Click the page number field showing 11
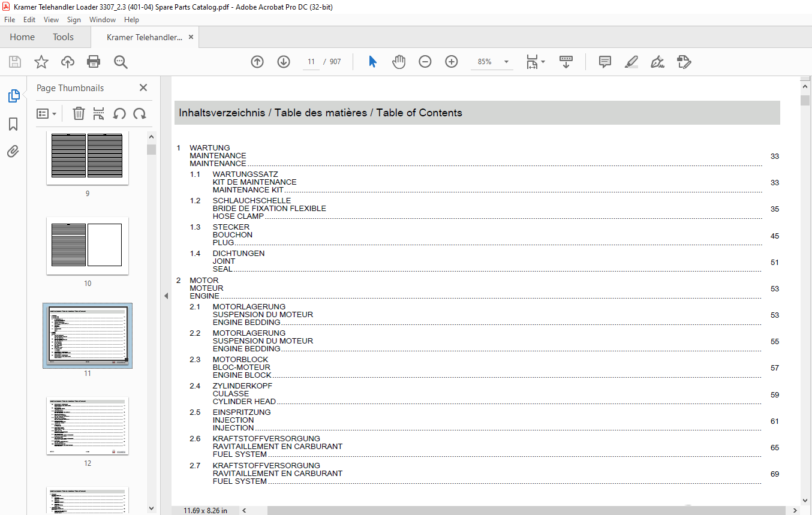Image resolution: width=812 pixels, height=515 pixels. coord(311,62)
